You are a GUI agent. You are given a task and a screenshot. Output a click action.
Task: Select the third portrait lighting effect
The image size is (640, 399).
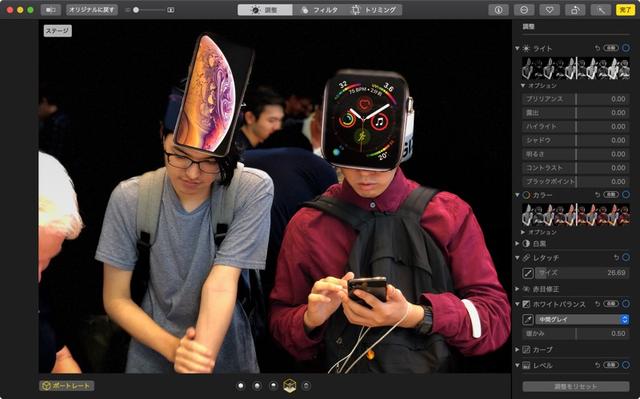(273, 386)
